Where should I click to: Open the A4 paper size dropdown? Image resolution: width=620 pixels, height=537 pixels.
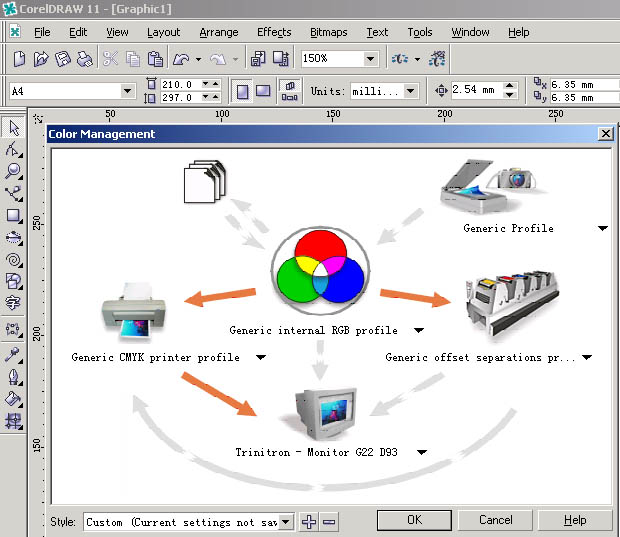pyautogui.click(x=127, y=91)
